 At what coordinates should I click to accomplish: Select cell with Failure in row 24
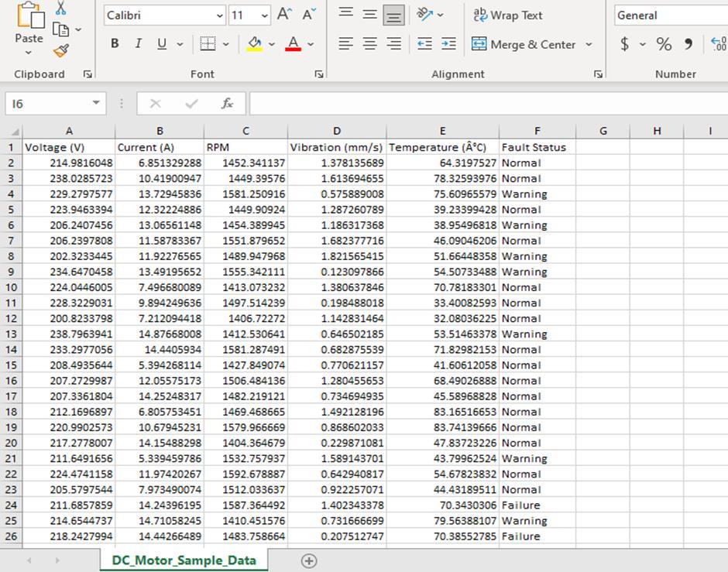(537, 505)
